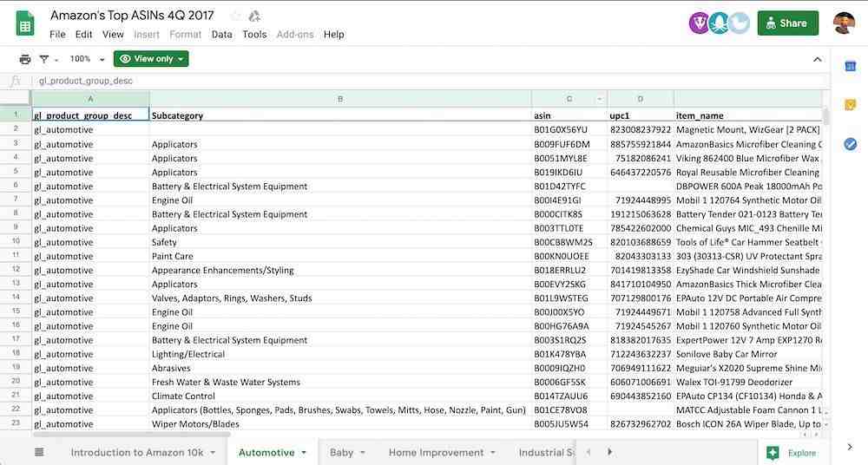The width and height of the screenshot is (868, 465).
Task: Select row 12 header
Action: pyautogui.click(x=16, y=270)
